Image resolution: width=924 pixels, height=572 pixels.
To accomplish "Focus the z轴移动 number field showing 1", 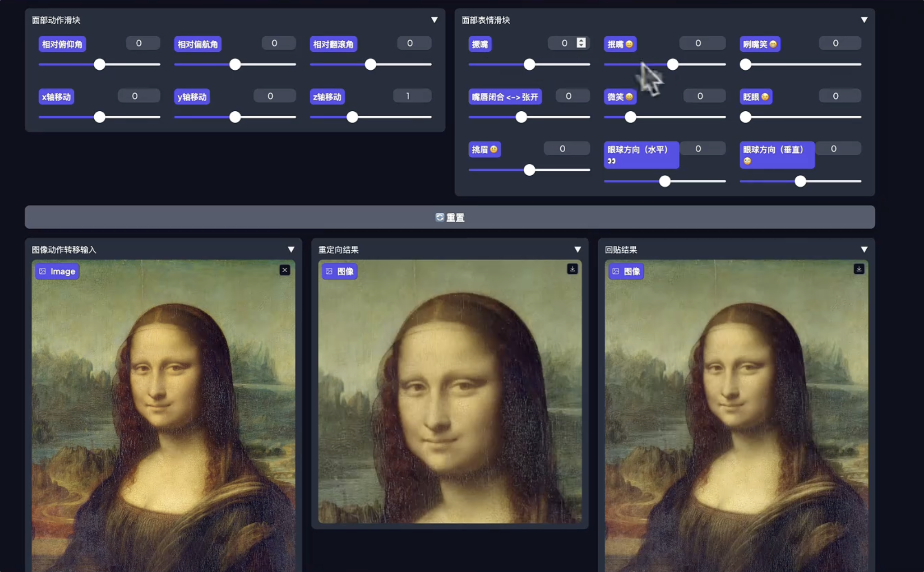I will click(412, 96).
